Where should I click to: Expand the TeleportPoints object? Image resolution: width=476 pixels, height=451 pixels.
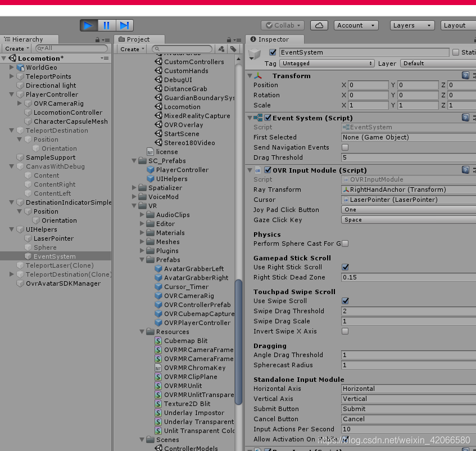click(x=12, y=76)
